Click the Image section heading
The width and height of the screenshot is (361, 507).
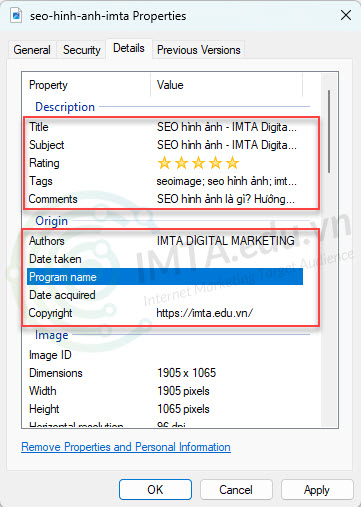tap(52, 335)
